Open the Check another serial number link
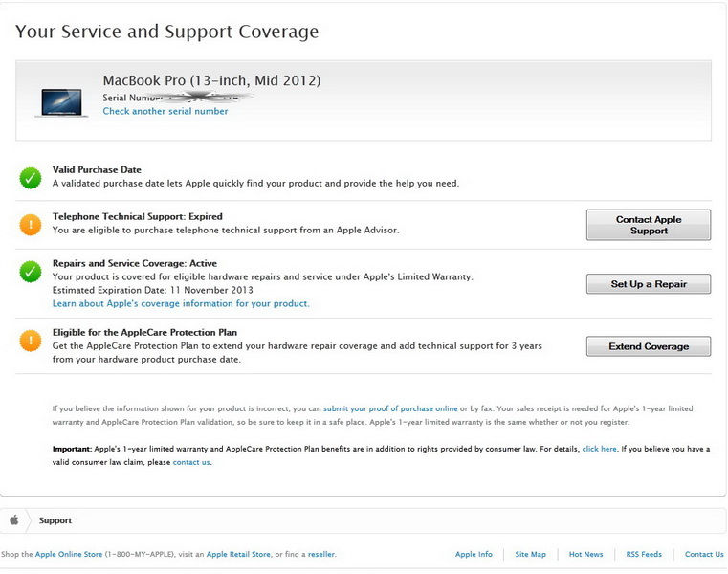The image size is (728, 574). [165, 112]
